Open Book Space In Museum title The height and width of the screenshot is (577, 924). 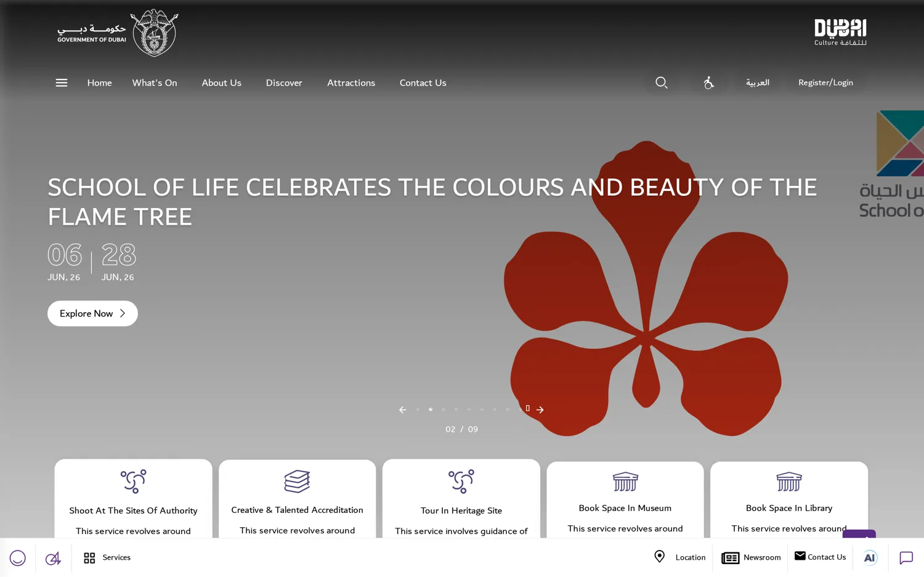tap(625, 508)
